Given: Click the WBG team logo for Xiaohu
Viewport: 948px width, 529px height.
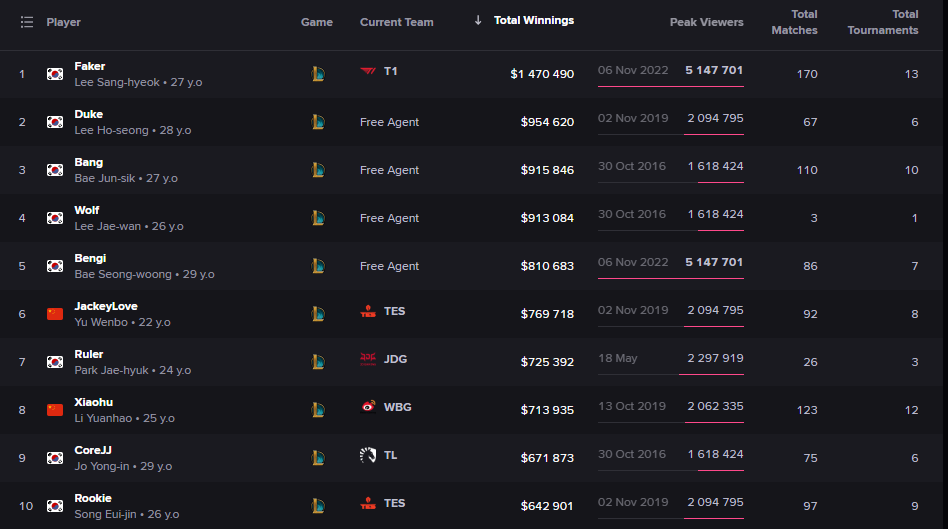Looking at the screenshot, I should pos(368,407).
